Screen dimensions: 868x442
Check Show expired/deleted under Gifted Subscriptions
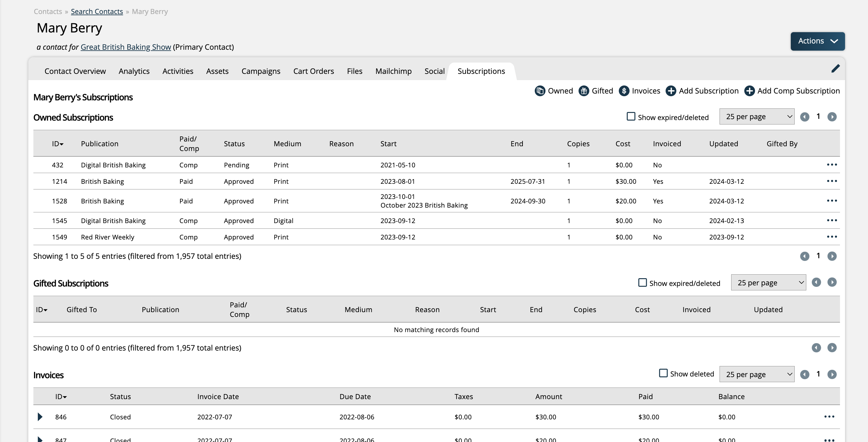pos(642,282)
